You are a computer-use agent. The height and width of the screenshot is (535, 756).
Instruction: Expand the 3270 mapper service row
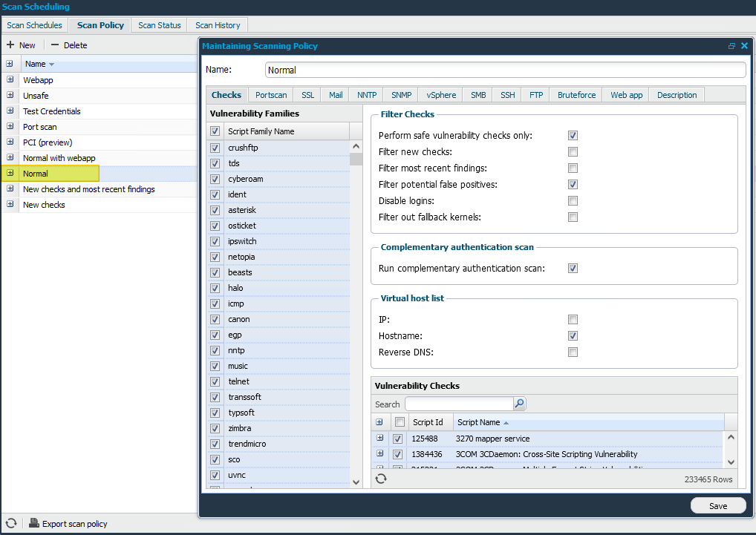pos(380,439)
